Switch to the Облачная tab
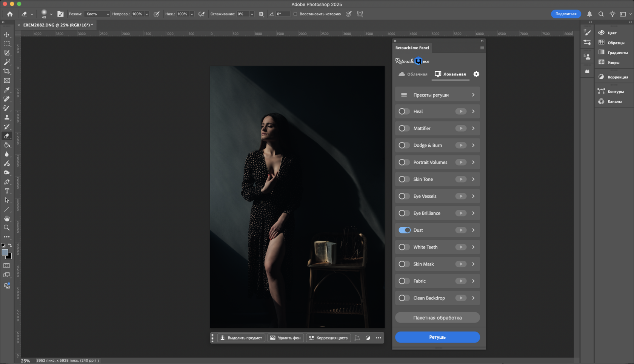 pyautogui.click(x=413, y=74)
